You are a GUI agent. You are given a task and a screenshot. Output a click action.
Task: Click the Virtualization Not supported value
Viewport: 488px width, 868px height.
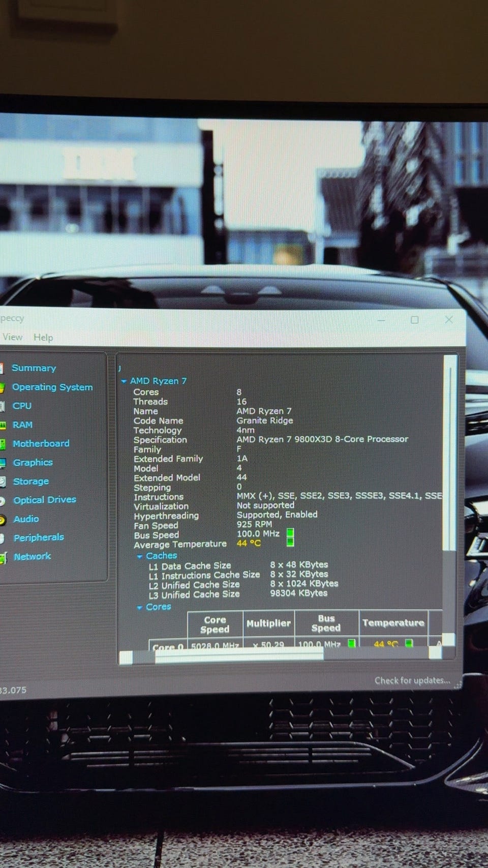[265, 505]
